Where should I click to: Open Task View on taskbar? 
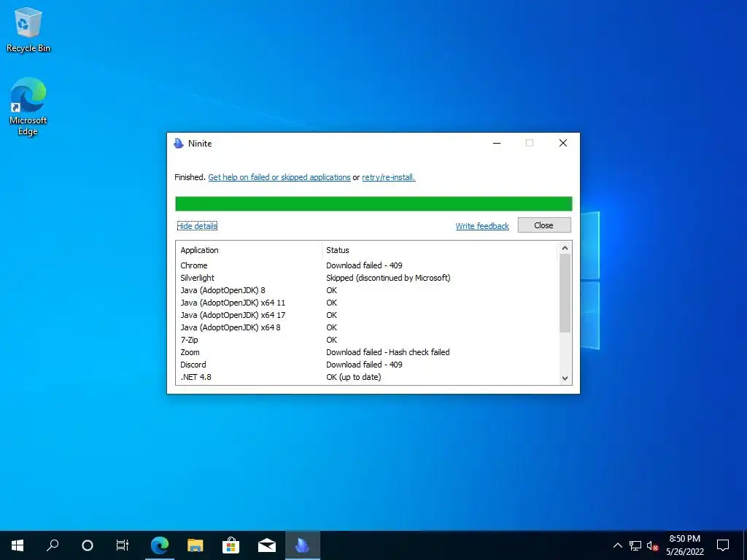pyautogui.click(x=123, y=545)
